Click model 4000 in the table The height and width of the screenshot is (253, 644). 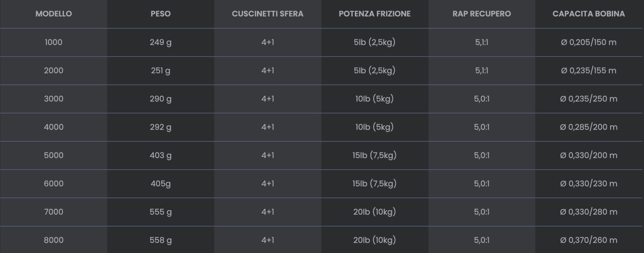pyautogui.click(x=54, y=127)
